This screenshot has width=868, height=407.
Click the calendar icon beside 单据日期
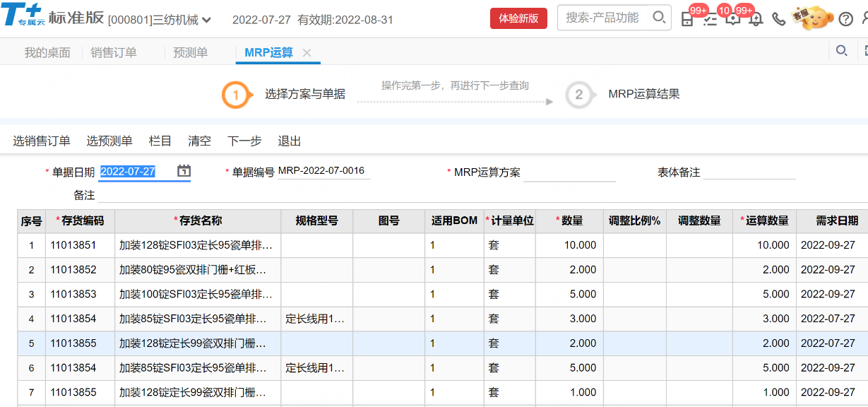(x=184, y=171)
